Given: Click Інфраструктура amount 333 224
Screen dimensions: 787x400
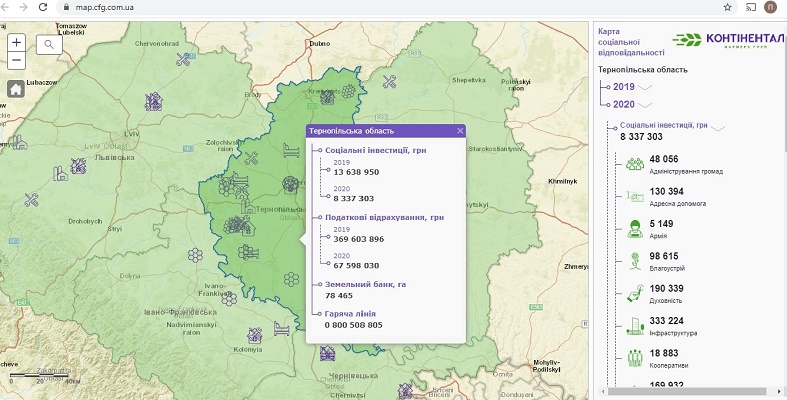Looking at the screenshot, I should pos(666,321).
